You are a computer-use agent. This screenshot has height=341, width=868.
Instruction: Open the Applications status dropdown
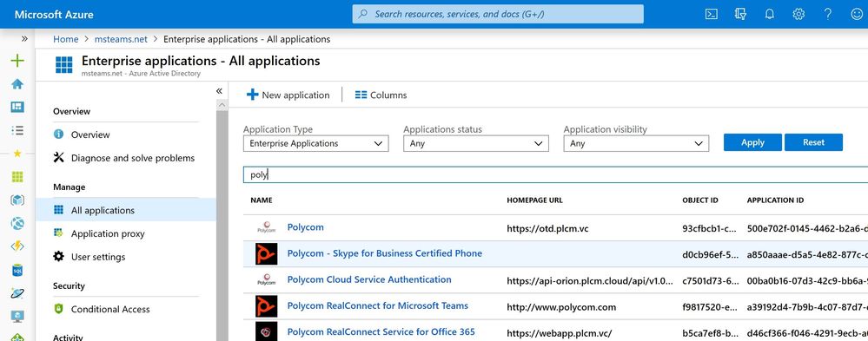click(476, 144)
